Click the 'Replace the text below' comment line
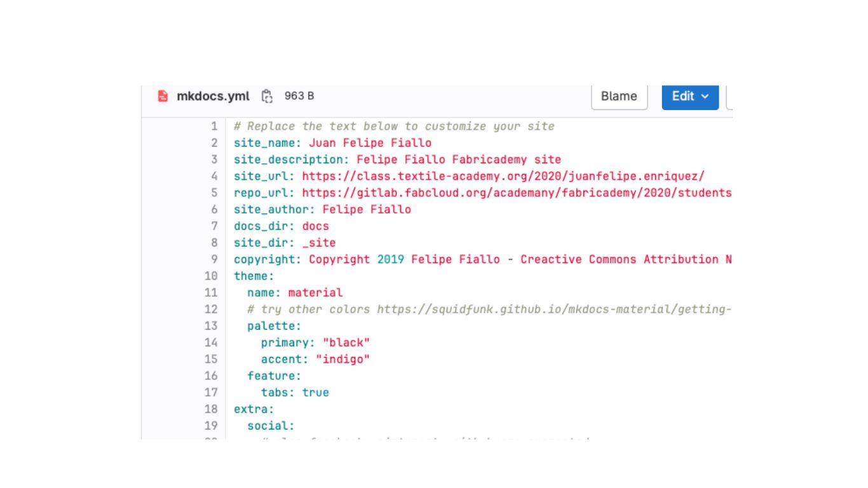 tap(394, 126)
